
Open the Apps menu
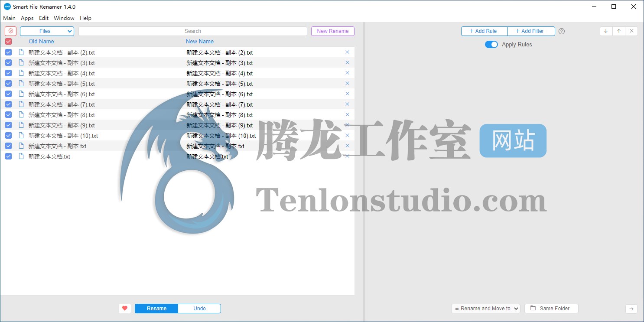(x=27, y=18)
